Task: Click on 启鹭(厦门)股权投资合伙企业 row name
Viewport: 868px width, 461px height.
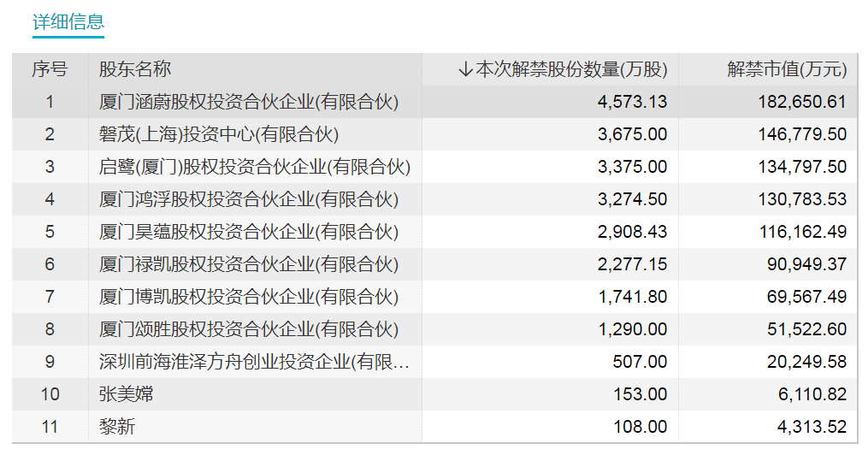Action: point(255,167)
